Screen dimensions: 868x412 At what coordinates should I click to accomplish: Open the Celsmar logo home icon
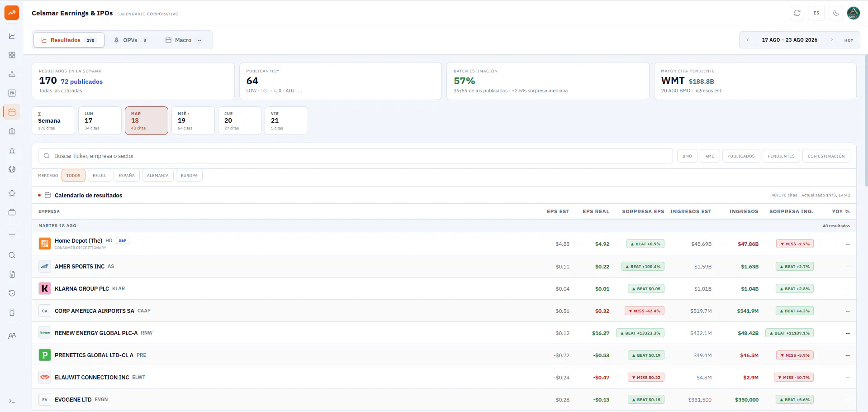tap(12, 13)
